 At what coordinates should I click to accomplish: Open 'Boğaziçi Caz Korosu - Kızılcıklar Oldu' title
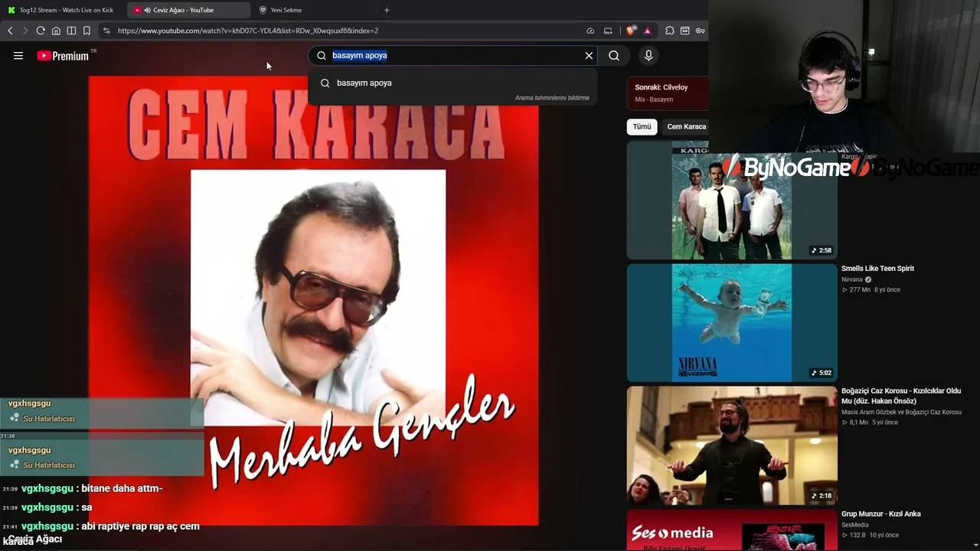pos(901,396)
